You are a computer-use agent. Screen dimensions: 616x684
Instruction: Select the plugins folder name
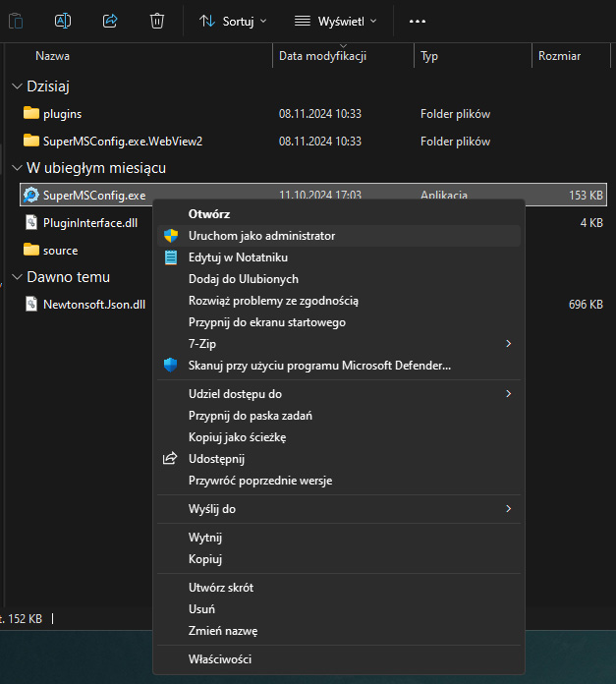coord(62,114)
